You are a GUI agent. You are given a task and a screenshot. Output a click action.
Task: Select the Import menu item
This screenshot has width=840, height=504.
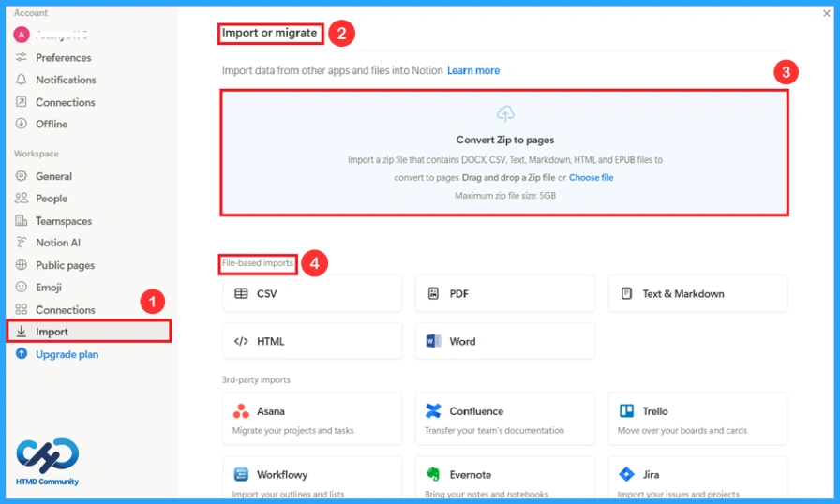click(89, 332)
